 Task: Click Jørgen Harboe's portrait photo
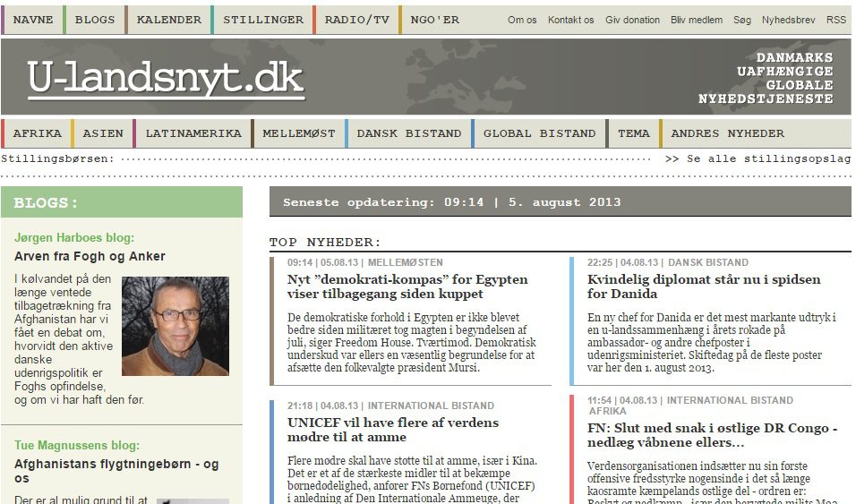point(175,326)
